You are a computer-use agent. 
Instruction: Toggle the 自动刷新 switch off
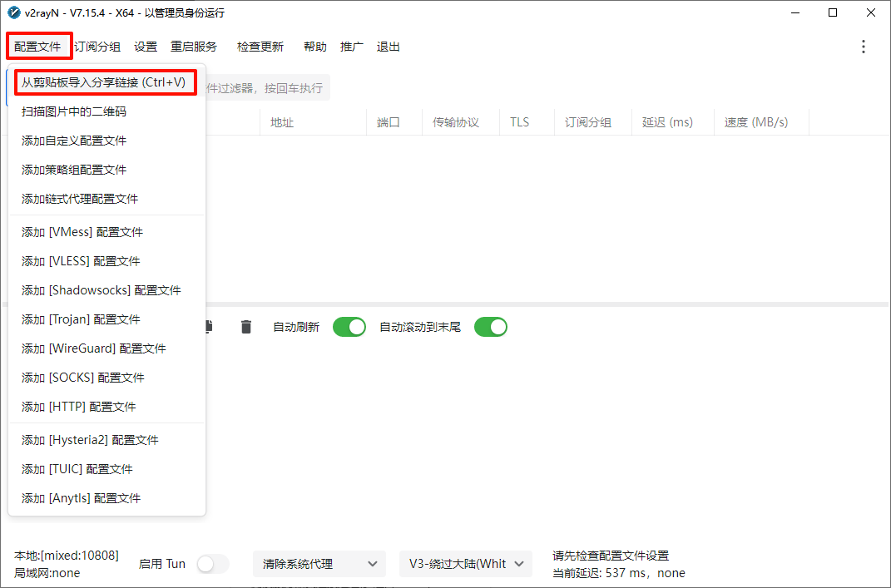349,327
